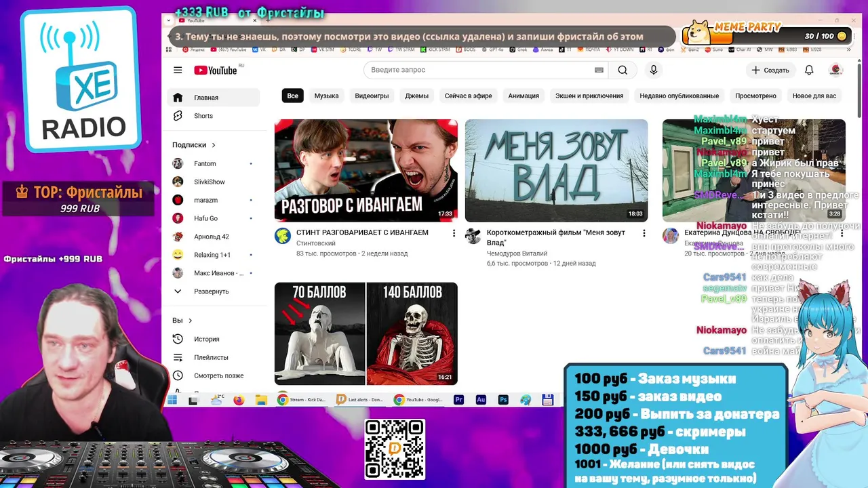Open the Chrome tab search dropdown
The width and height of the screenshot is (868, 488).
[x=170, y=20]
